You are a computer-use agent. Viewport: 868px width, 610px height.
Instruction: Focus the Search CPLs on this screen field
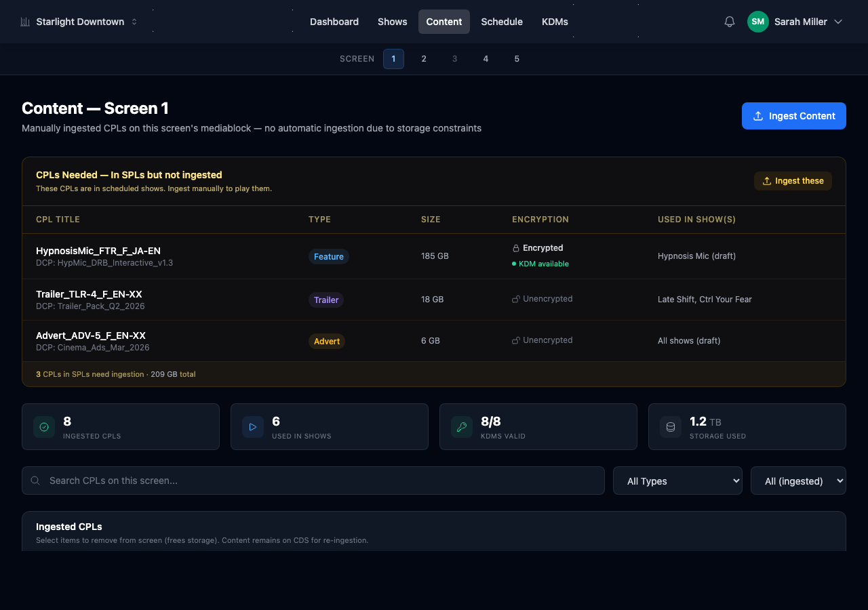coord(313,481)
